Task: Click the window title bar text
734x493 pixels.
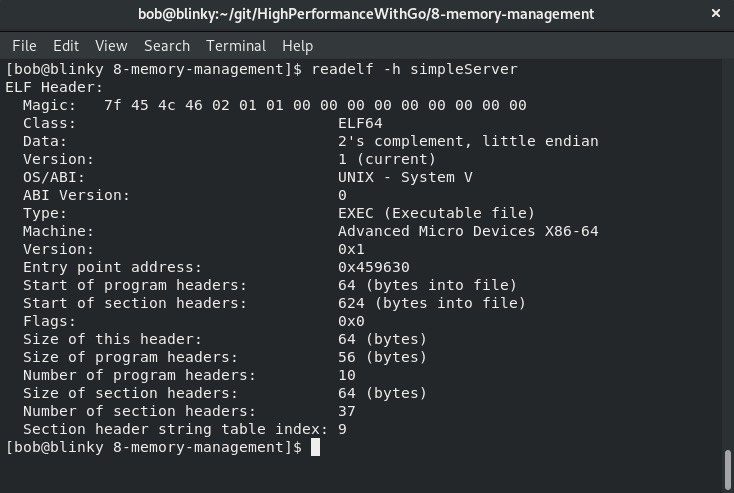Action: click(x=366, y=14)
